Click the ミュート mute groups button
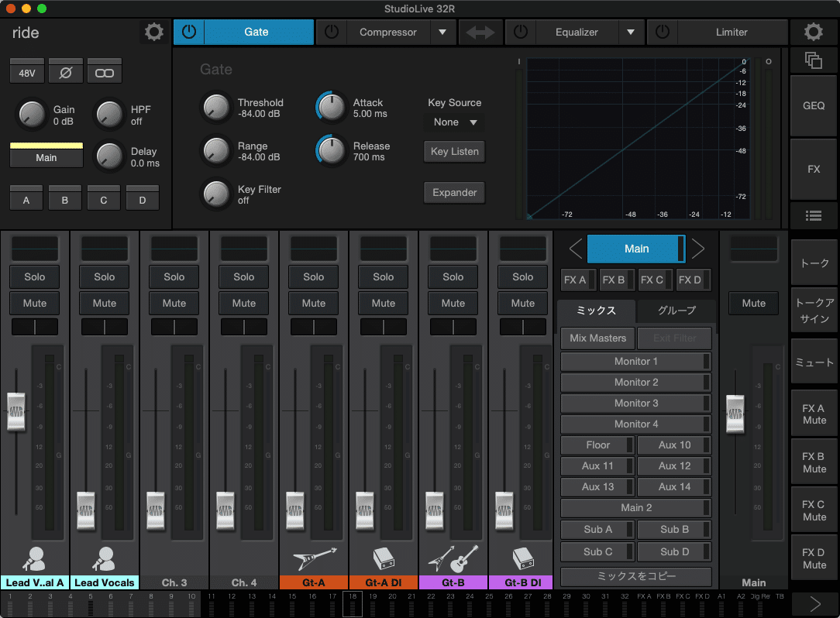 (814, 362)
